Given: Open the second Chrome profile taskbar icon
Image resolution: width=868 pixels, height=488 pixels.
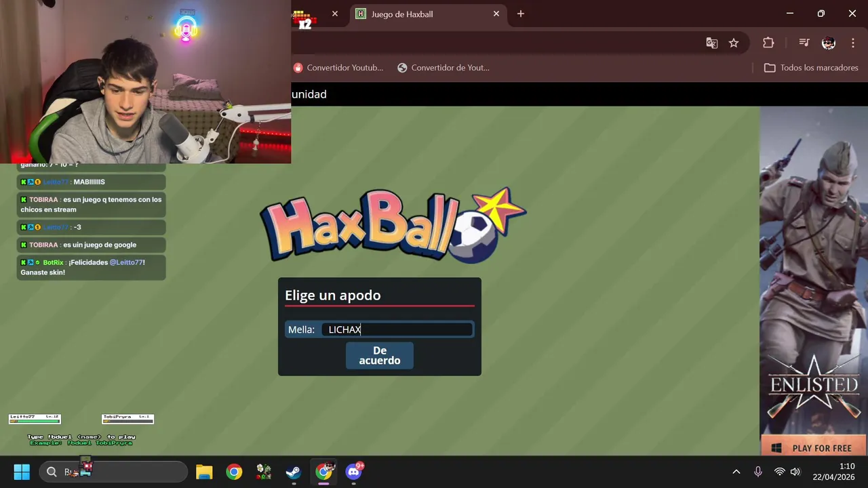Looking at the screenshot, I should point(323,472).
